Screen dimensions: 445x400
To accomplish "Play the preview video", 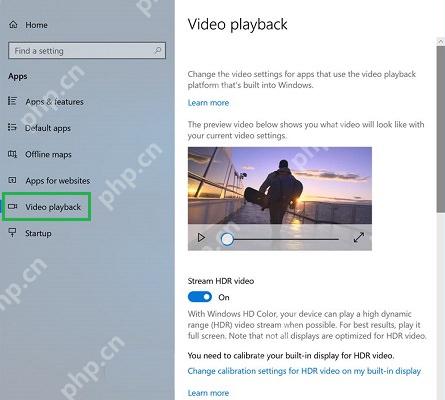I will [201, 238].
